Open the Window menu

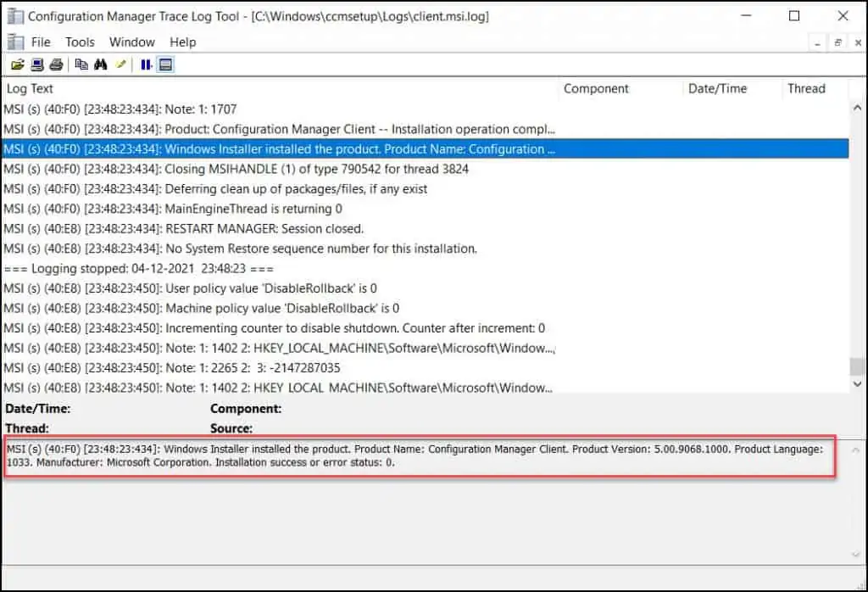131,42
